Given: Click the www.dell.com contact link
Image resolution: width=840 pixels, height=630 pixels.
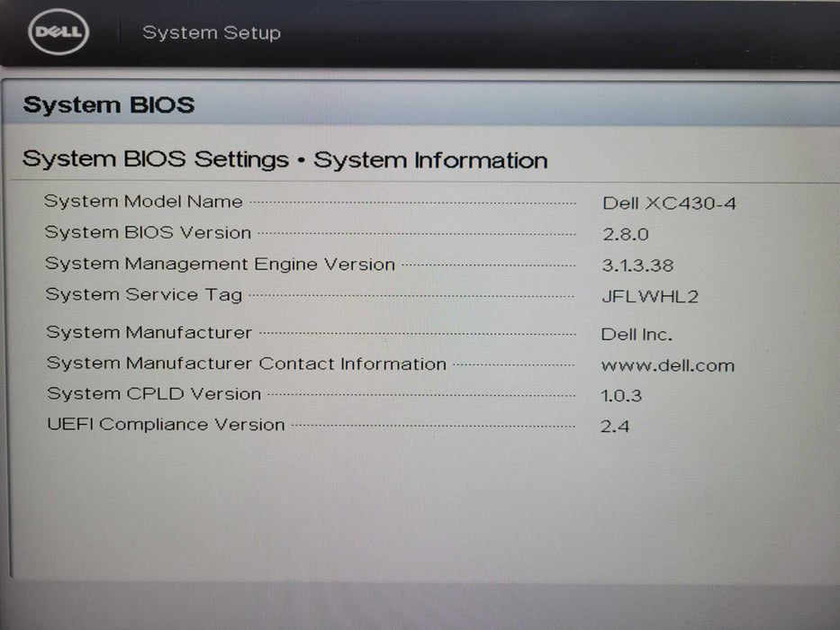Looking at the screenshot, I should click(667, 365).
